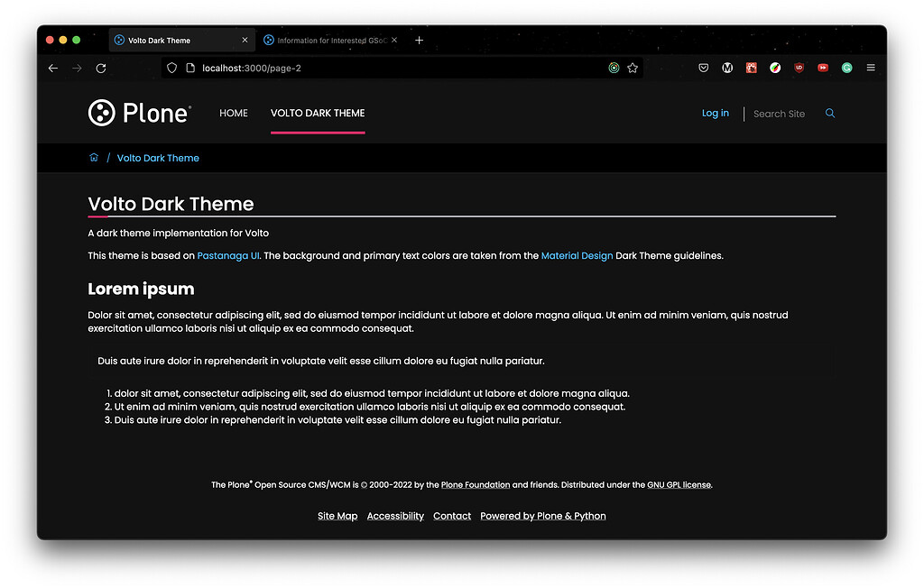
Task: Click the home breadcrumb icon
Action: coord(94,157)
